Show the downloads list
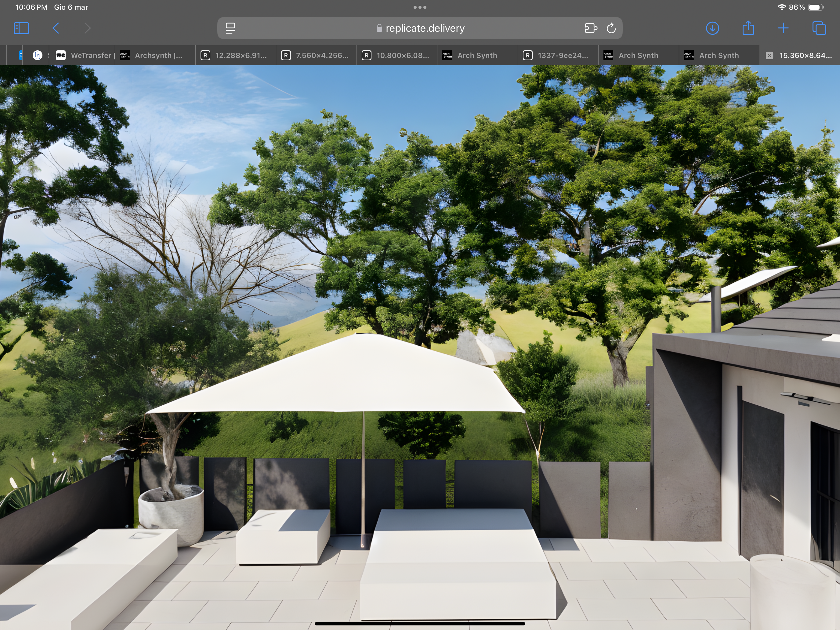Image resolution: width=840 pixels, height=630 pixels. tap(712, 28)
